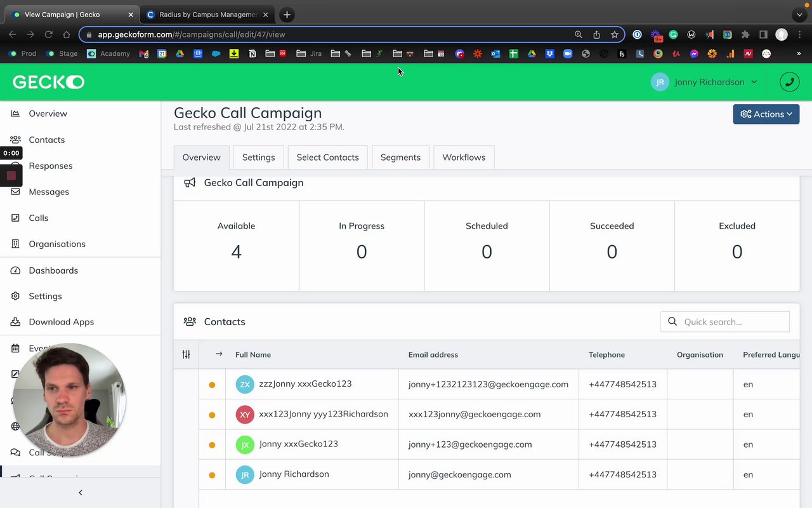Click status dot for xxx123Jonny yyy123Richardson
The height and width of the screenshot is (508, 812).
[212, 415]
